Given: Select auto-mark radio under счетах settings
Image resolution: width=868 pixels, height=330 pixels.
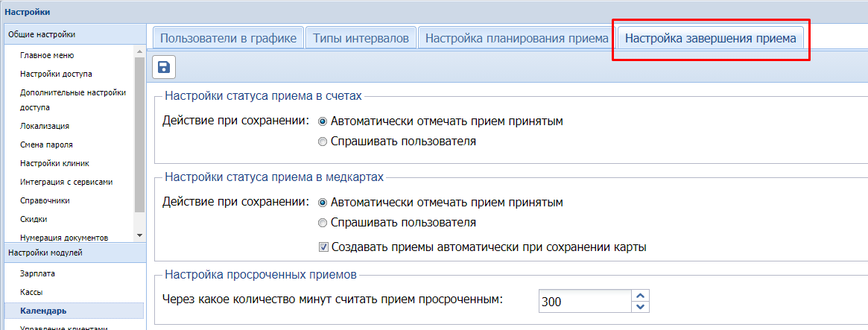Looking at the screenshot, I should tap(323, 121).
